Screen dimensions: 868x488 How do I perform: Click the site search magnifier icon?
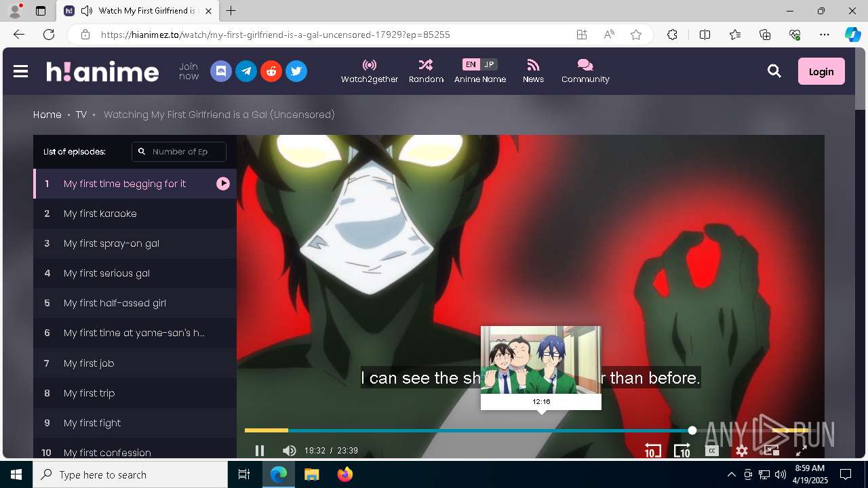[774, 71]
